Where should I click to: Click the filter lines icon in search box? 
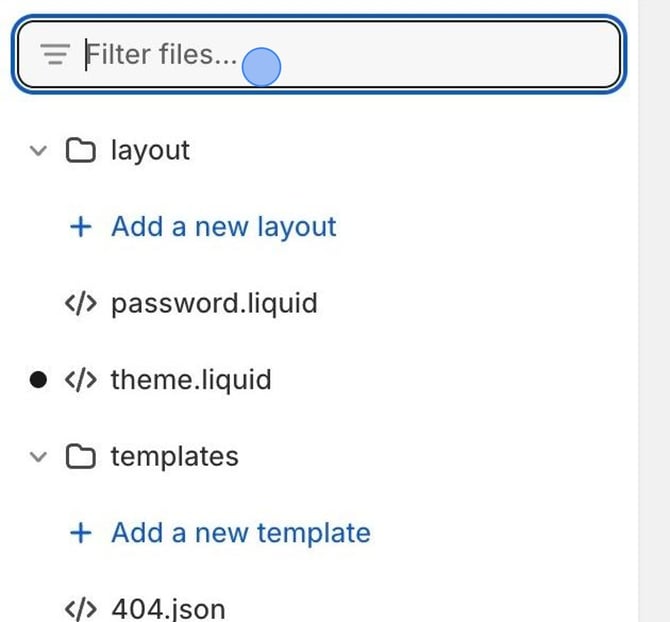point(55,54)
